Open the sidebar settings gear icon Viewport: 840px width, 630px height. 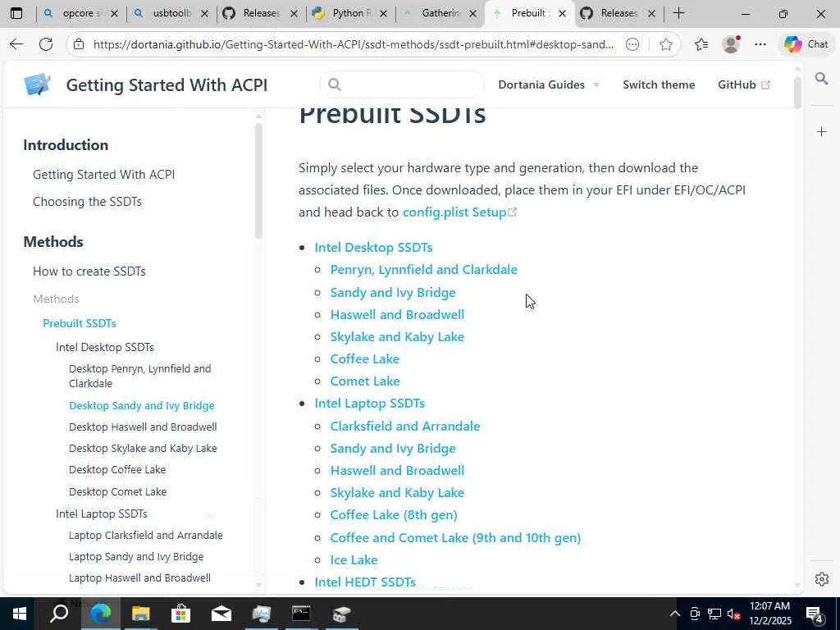point(821,579)
